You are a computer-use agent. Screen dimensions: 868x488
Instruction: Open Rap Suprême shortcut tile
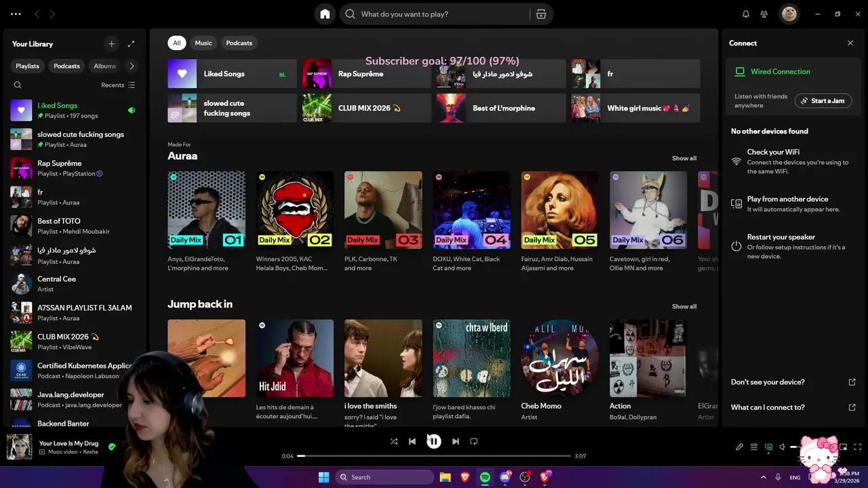(x=366, y=74)
